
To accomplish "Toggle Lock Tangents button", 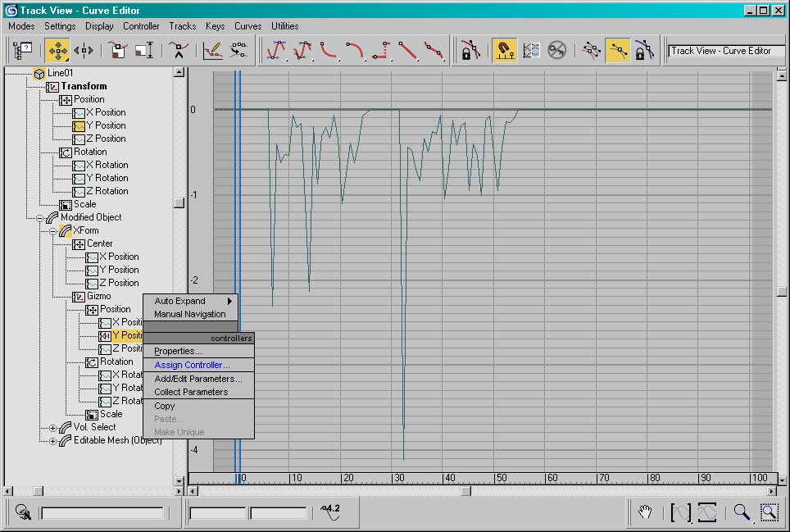I will coord(644,50).
